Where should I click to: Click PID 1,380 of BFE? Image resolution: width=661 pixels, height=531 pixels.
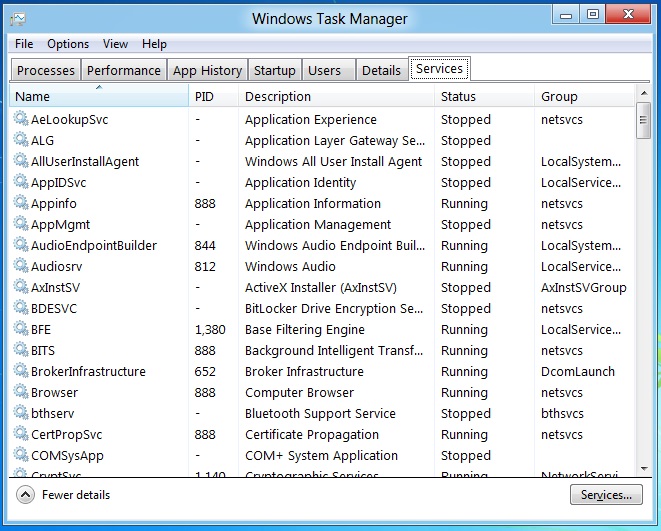(210, 330)
